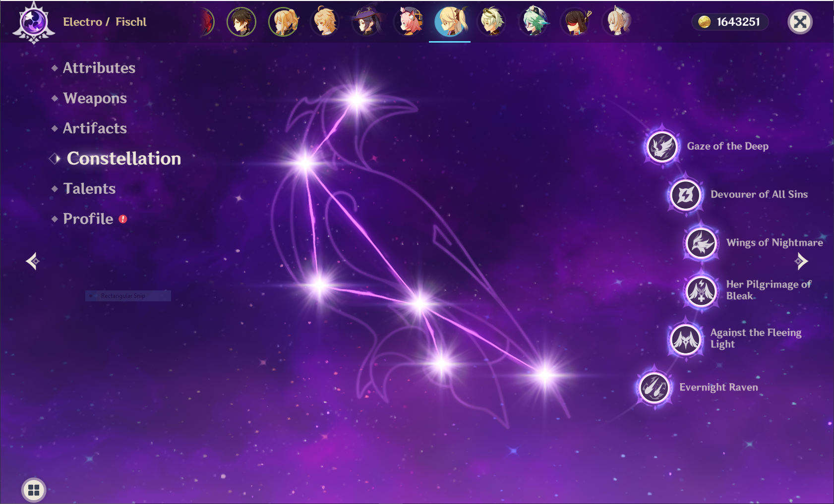Select the partially hidden red-haired portrait

[x=208, y=22]
